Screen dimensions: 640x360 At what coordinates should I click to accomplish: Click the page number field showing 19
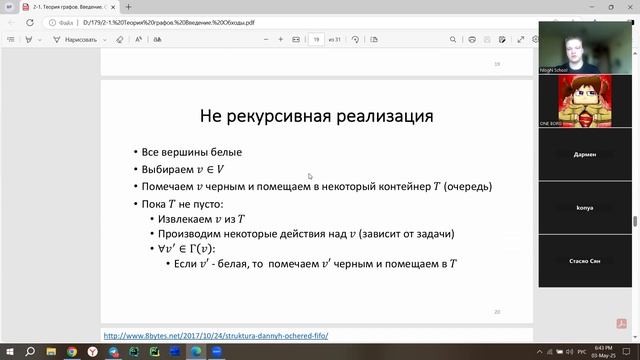tap(316, 40)
